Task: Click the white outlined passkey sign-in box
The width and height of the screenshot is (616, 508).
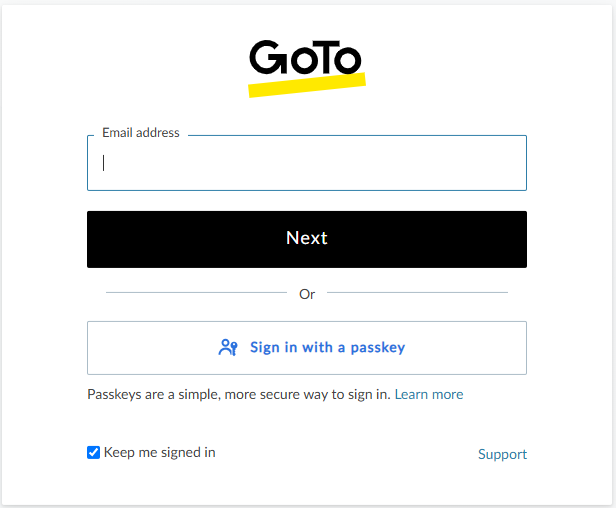Action: [307, 348]
